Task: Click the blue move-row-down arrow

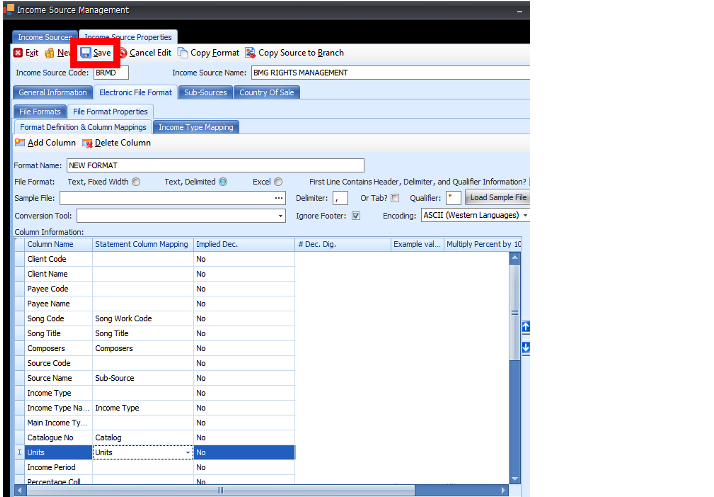Action: coord(526,347)
